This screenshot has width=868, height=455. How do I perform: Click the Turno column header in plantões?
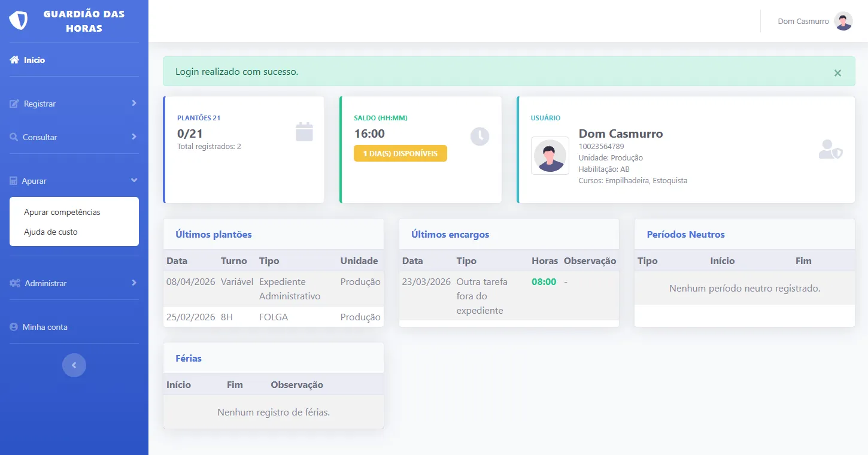234,261
